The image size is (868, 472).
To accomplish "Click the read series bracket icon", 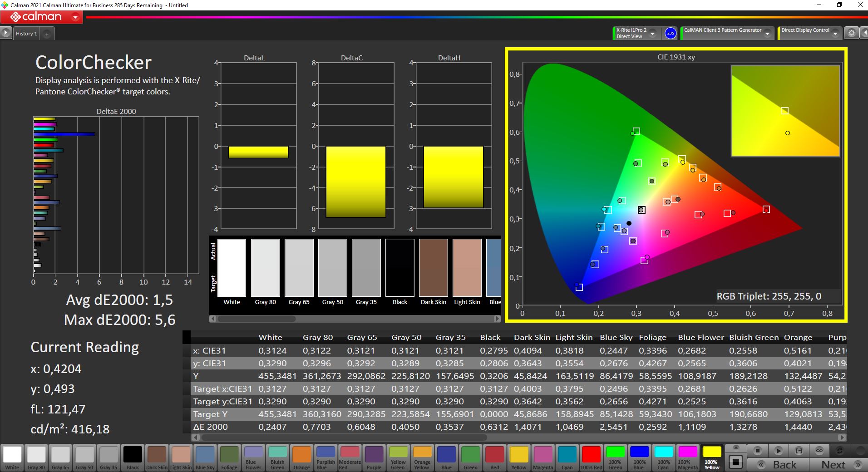I will tap(799, 451).
